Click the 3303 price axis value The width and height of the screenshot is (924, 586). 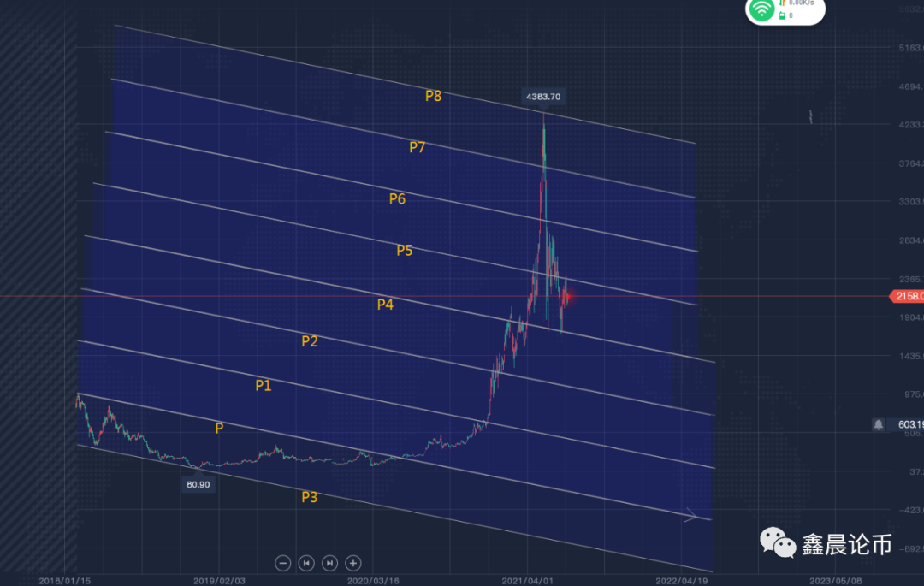coord(912,201)
